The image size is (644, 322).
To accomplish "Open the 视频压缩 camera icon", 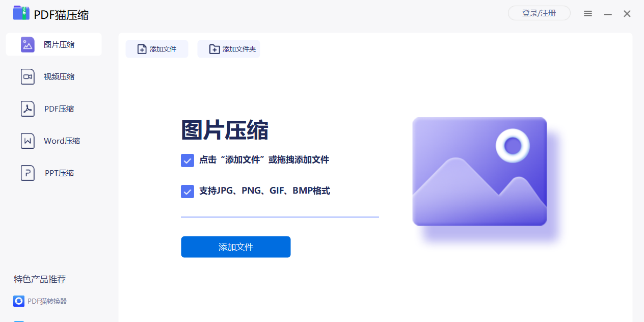I will point(28,77).
